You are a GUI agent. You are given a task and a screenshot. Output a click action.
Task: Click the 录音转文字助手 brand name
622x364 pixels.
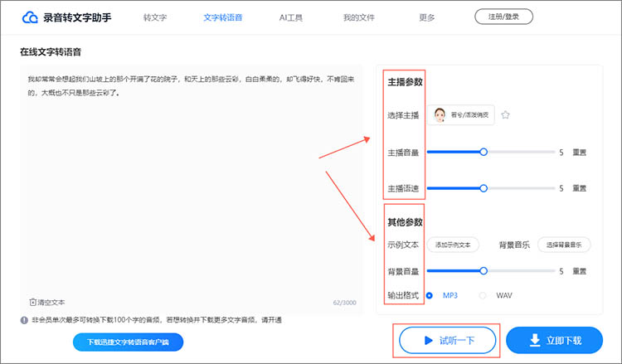(77, 17)
